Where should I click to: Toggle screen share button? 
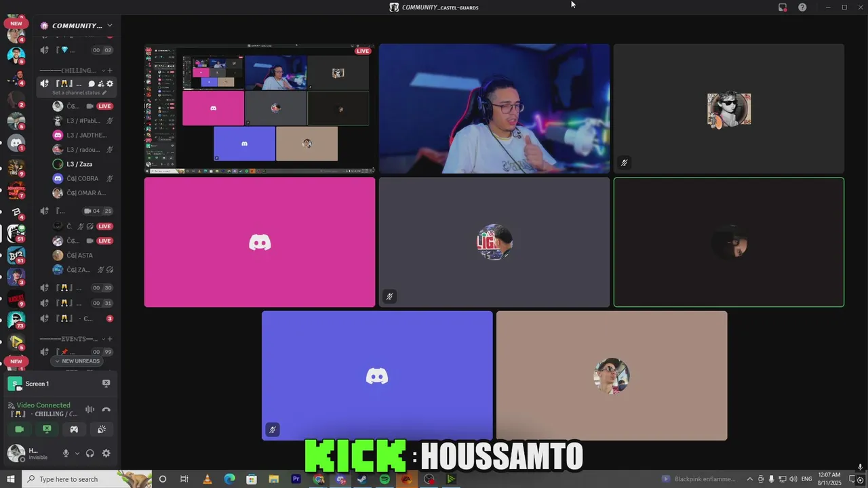(47, 429)
